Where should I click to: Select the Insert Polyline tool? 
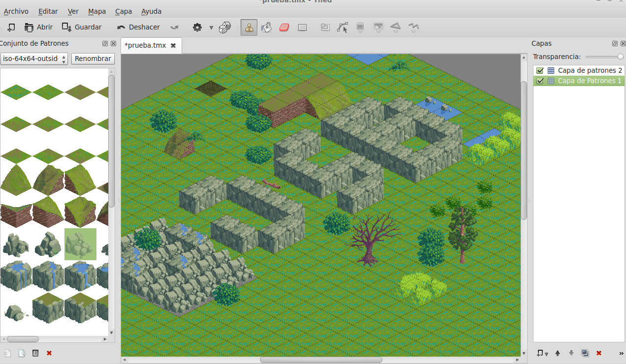pos(413,28)
